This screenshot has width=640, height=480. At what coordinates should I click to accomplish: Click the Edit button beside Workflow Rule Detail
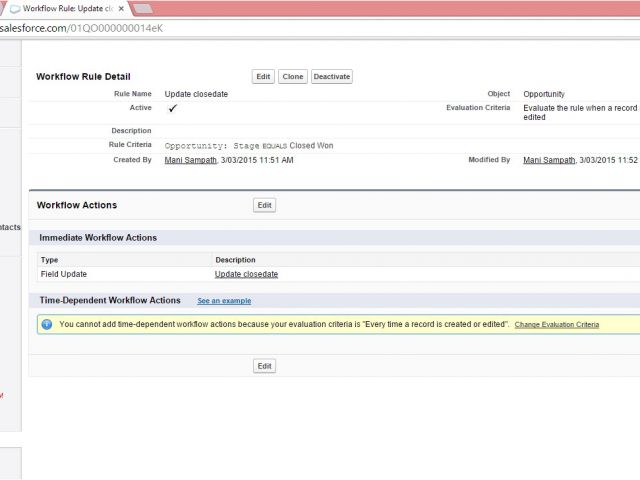pyautogui.click(x=263, y=77)
